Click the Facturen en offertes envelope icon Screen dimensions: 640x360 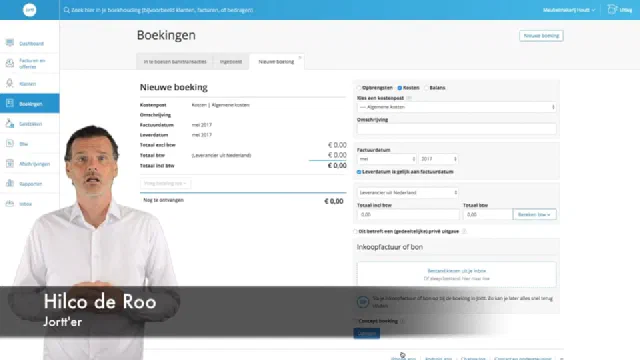pyautogui.click(x=10, y=63)
